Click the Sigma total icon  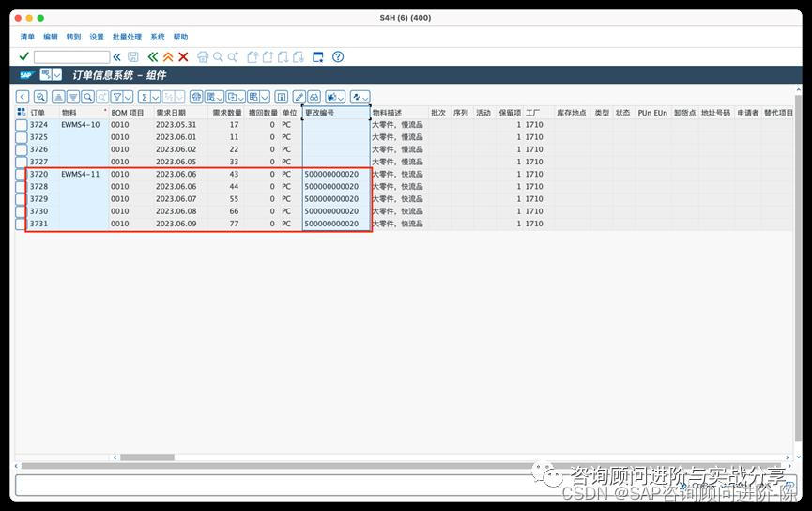point(144,97)
